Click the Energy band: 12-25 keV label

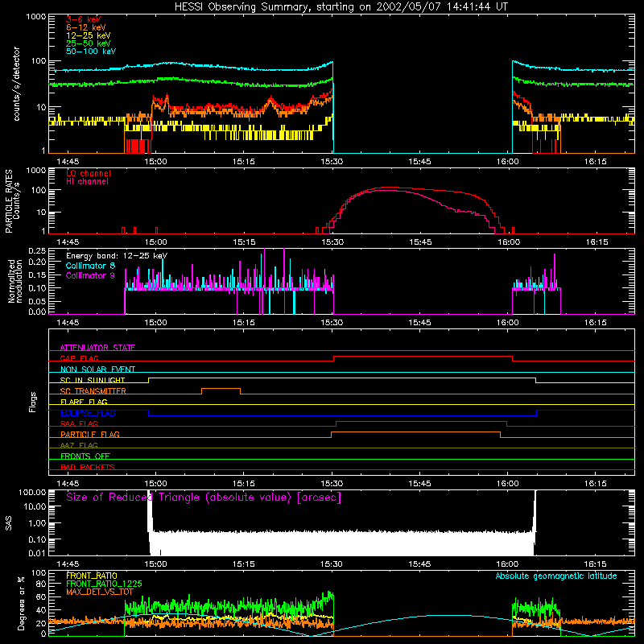pos(117,256)
